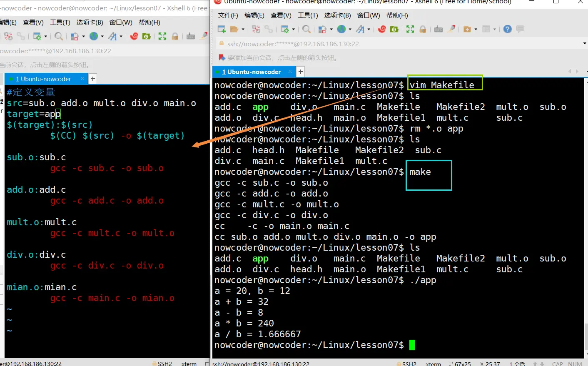Expand the Font dropdown arrow in right window

pos(369,29)
